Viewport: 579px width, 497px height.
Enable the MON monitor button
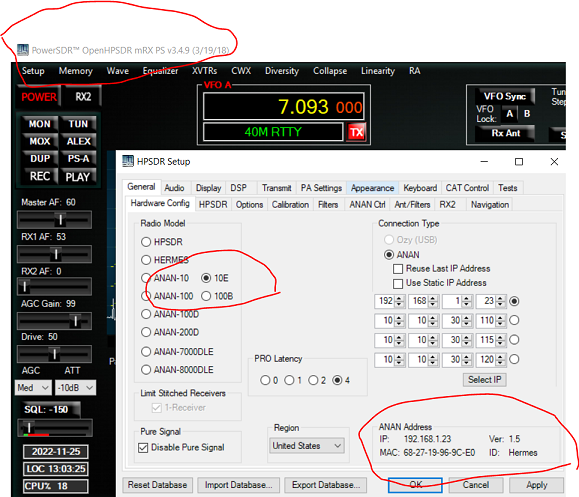(40, 124)
